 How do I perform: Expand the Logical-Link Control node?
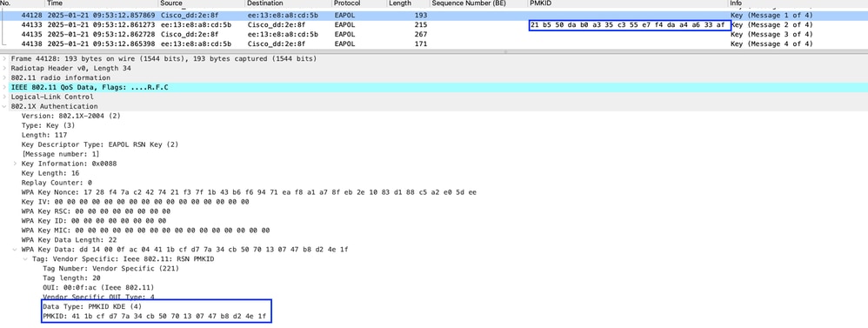(x=5, y=97)
